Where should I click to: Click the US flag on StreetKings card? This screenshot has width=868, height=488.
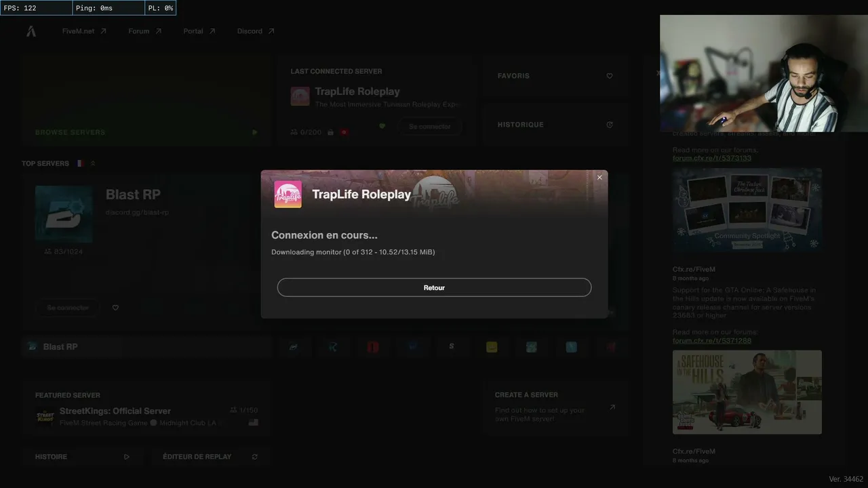click(x=254, y=422)
